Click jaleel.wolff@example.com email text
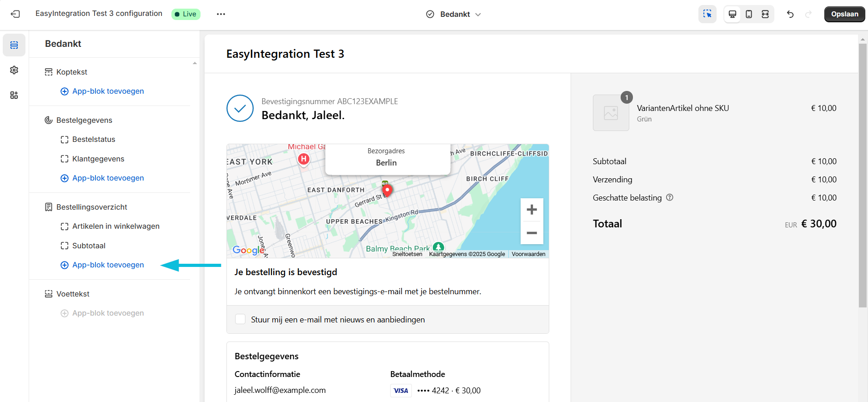This screenshot has width=868, height=402. (x=280, y=390)
